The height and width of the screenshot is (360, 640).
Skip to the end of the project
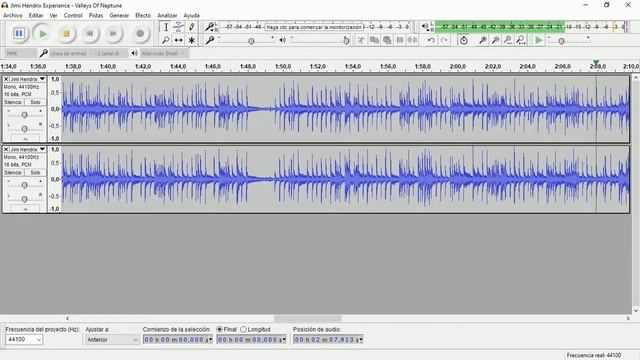[x=113, y=33]
